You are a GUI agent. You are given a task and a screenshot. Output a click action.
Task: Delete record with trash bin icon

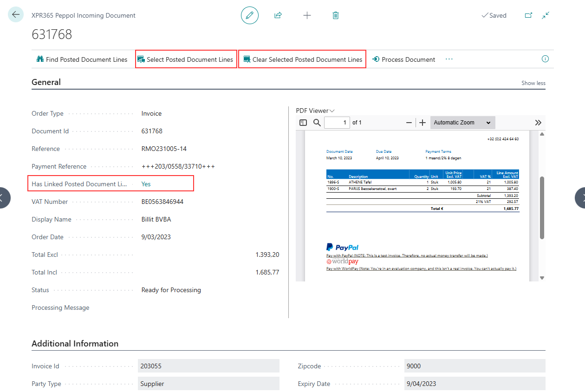click(x=336, y=15)
